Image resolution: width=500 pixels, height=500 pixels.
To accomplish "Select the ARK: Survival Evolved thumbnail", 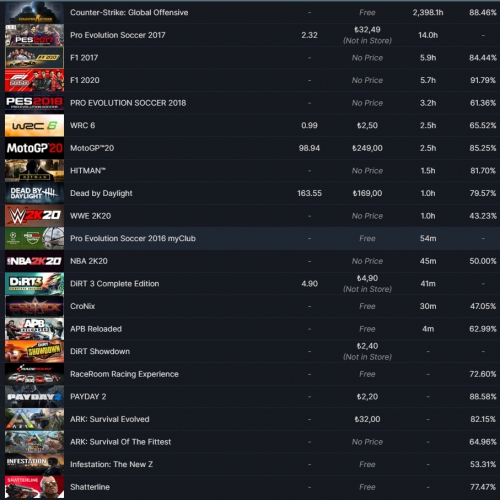I will pos(34,419).
